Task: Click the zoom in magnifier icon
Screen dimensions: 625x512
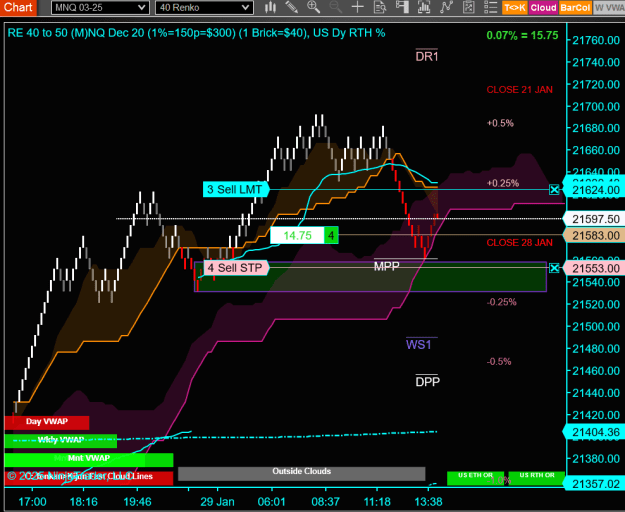Action: [x=314, y=7]
